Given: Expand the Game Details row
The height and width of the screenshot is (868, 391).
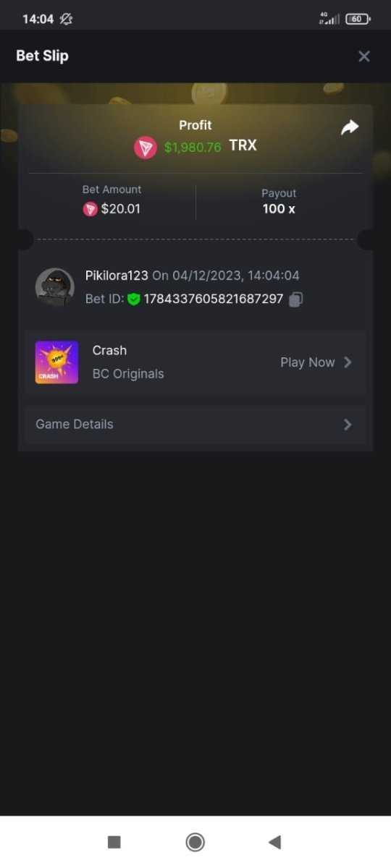Looking at the screenshot, I should tap(195, 425).
